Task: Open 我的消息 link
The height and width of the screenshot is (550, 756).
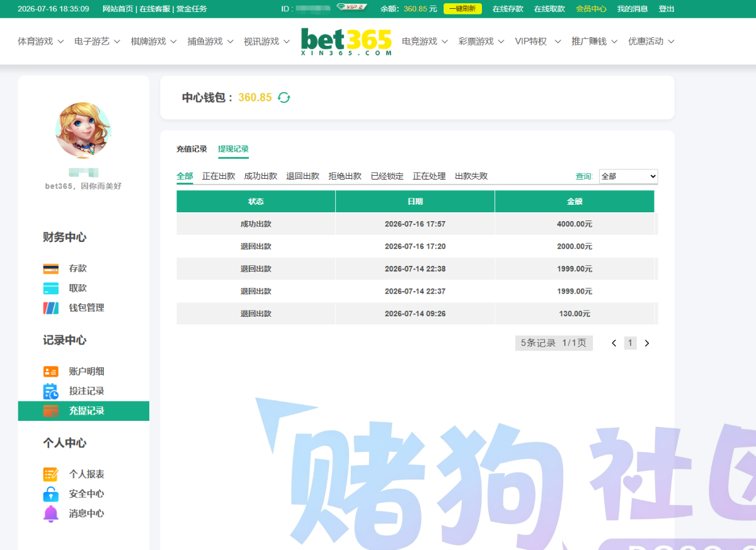Action: coord(633,9)
